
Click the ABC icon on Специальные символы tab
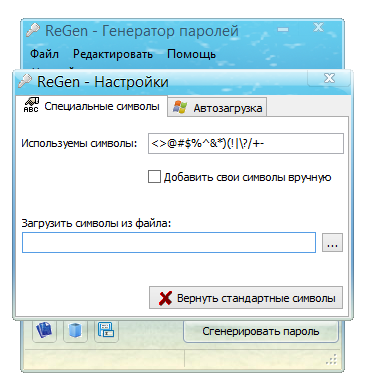31,105
